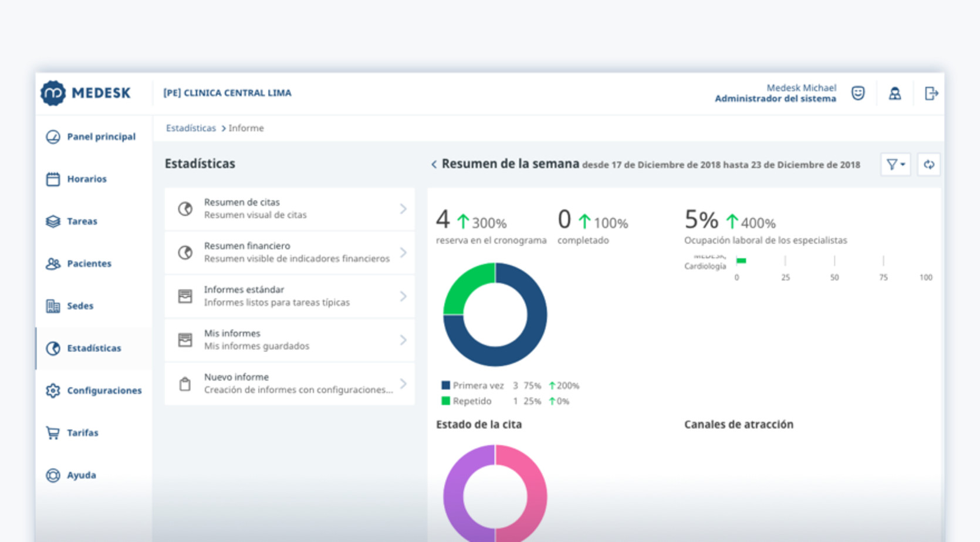The image size is (980, 542).
Task: Open Resumen financiero report title
Action: pyautogui.click(x=247, y=246)
